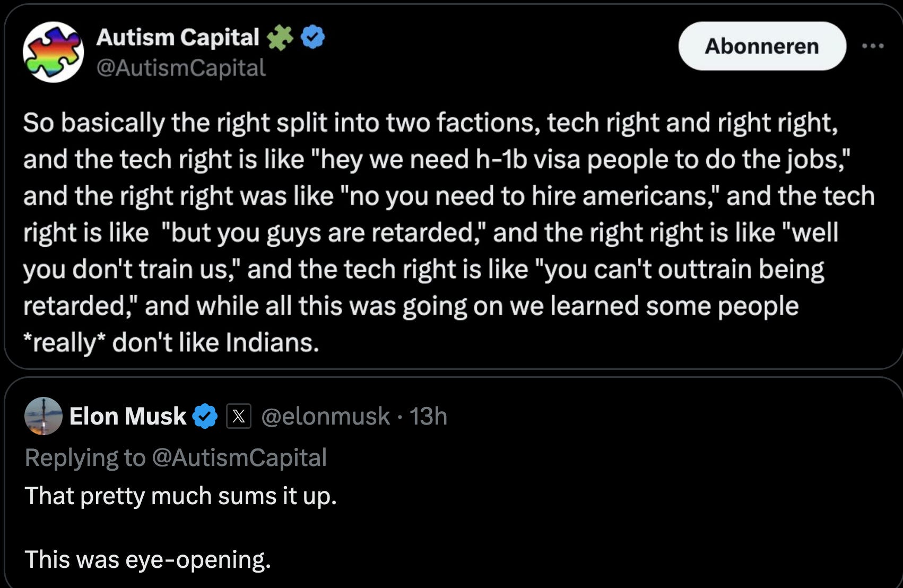Click the green puzzle piece emoji
Viewport: 903px width, 588px height.
280,38
